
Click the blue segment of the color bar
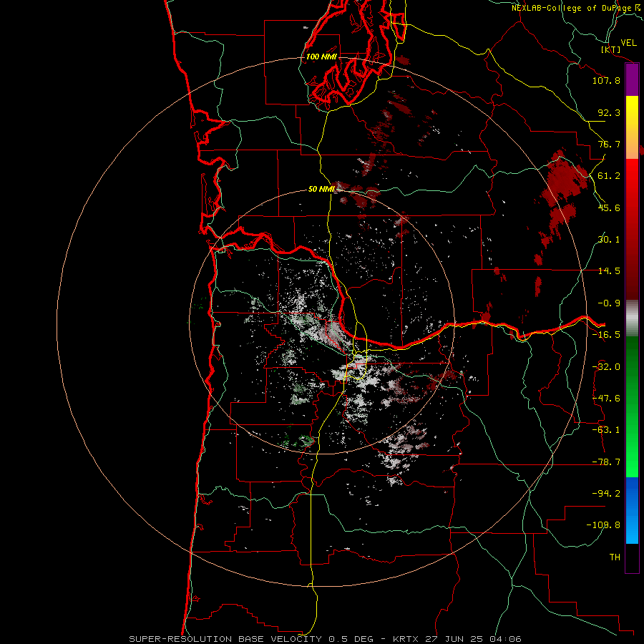point(632,510)
